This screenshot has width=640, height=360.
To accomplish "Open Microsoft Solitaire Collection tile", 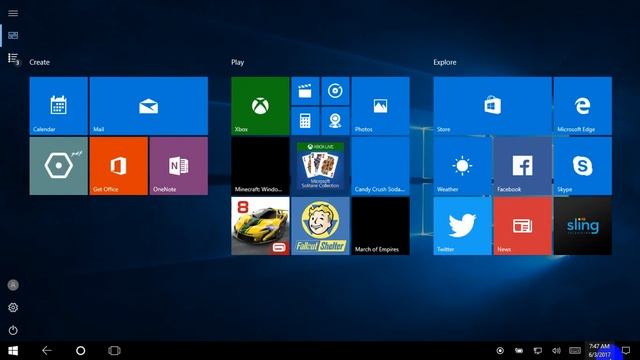I will 320,166.
